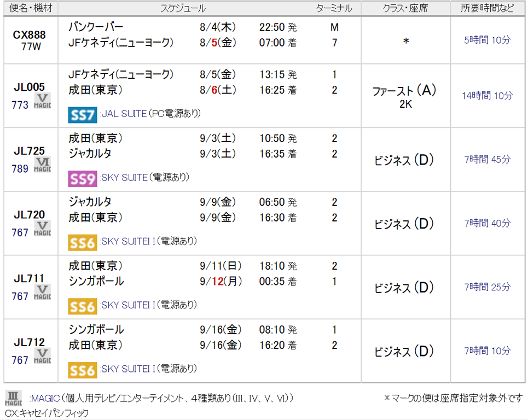Click the 2K seat number
Image resolution: width=528 pixels, height=420 pixels.
pos(406,104)
